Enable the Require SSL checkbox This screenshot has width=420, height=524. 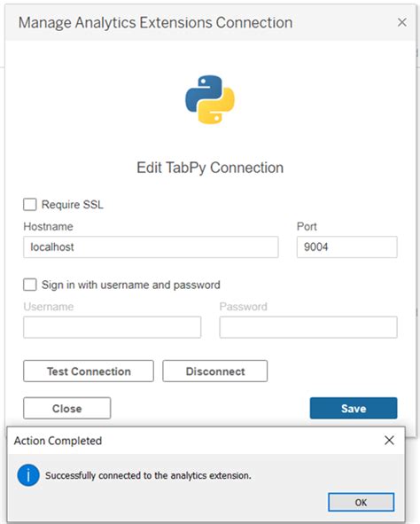tap(30, 204)
